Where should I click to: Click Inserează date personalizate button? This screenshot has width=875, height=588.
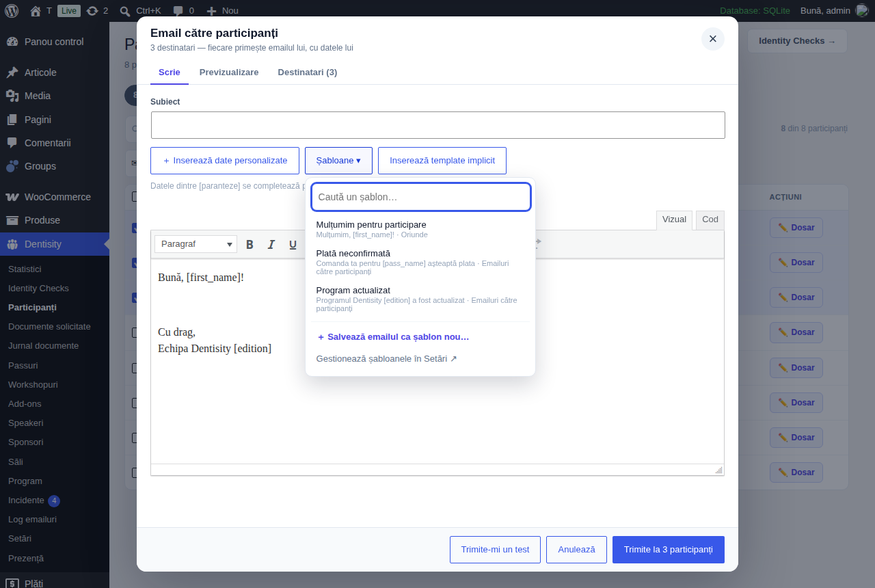pyautogui.click(x=225, y=161)
